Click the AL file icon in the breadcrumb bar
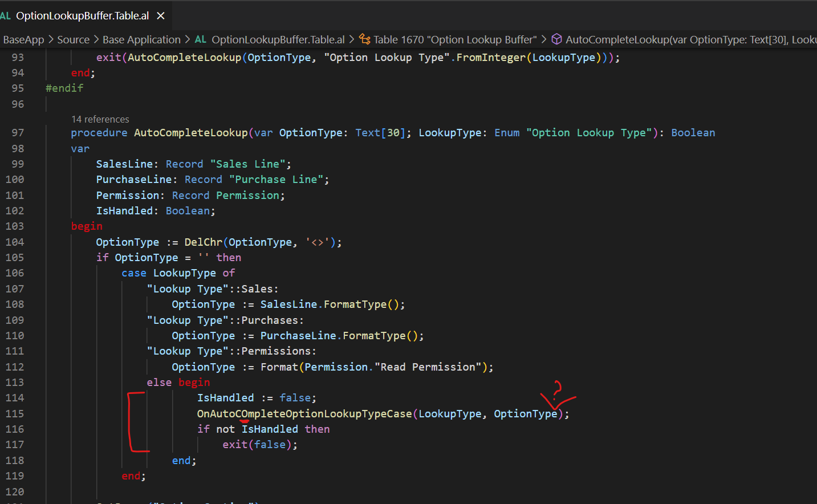Screen dimensions: 817x504 click(x=200, y=39)
